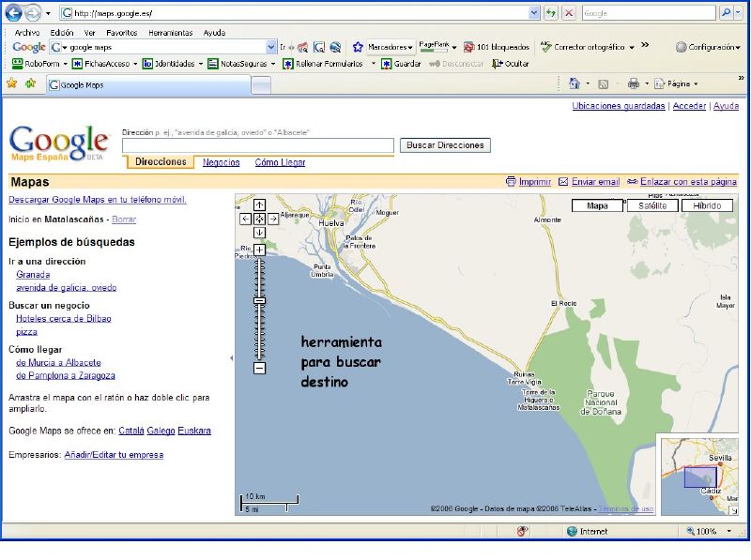751x560 pixels.
Task: Click the center map return button
Action: coord(259,219)
